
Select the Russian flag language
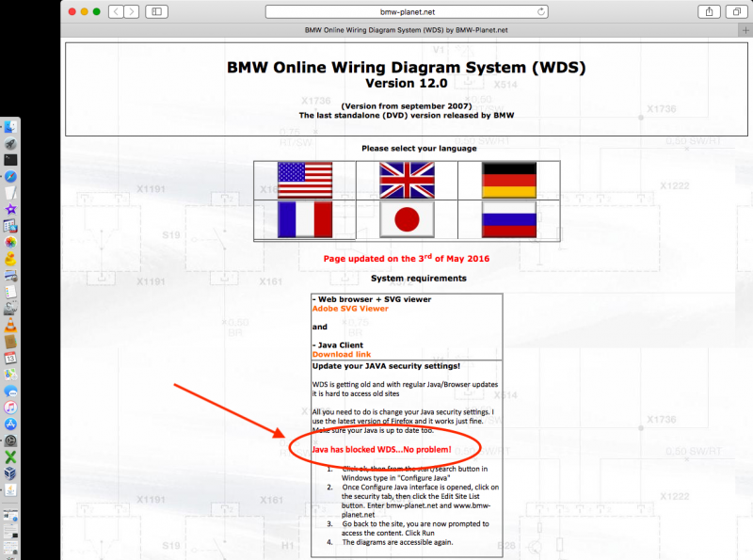click(x=509, y=219)
